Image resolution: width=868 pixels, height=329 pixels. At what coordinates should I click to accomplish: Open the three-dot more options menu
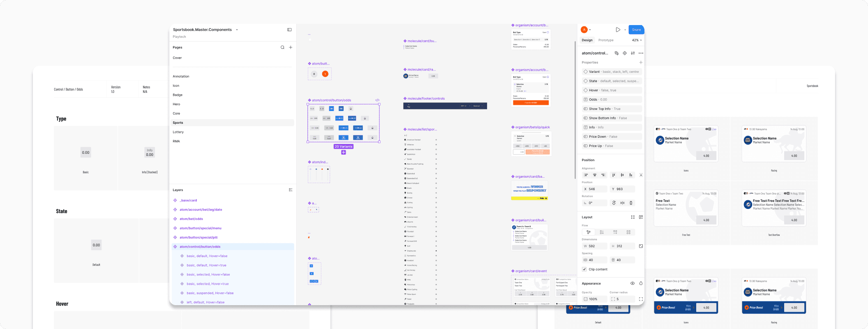tap(641, 53)
